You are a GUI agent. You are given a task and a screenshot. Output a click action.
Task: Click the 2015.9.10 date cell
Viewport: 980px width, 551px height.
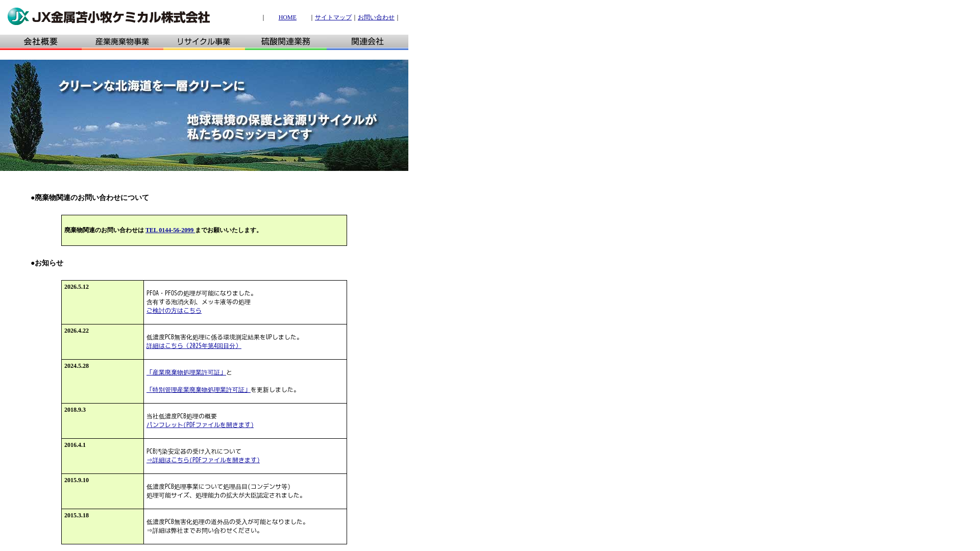click(103, 491)
